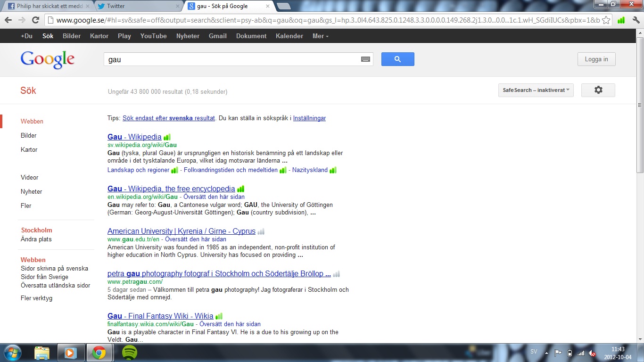The height and width of the screenshot is (362, 644).
Task: Show hidden tray icons arrow
Action: 546,353
